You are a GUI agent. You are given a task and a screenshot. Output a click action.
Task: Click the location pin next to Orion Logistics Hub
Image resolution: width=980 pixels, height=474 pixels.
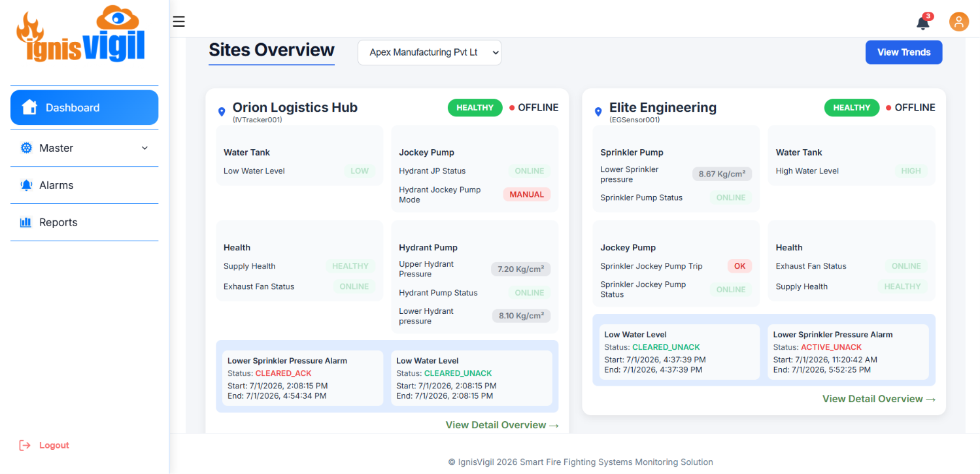click(221, 112)
